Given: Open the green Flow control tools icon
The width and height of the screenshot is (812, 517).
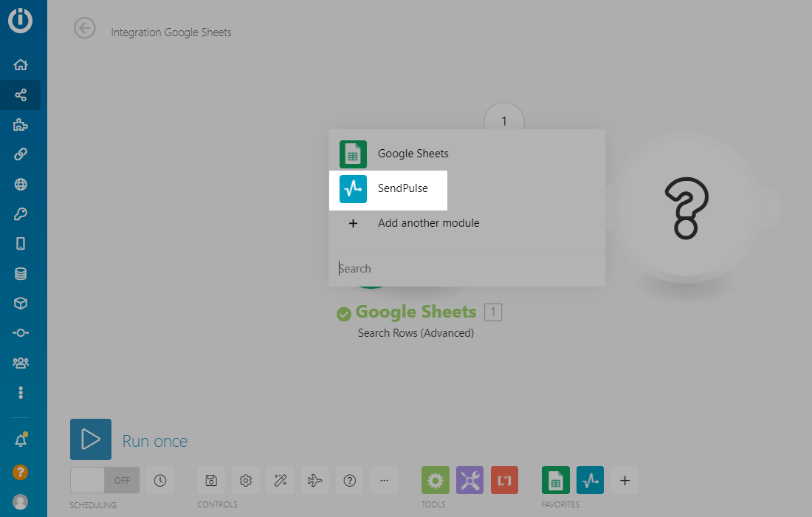Looking at the screenshot, I should (x=435, y=480).
